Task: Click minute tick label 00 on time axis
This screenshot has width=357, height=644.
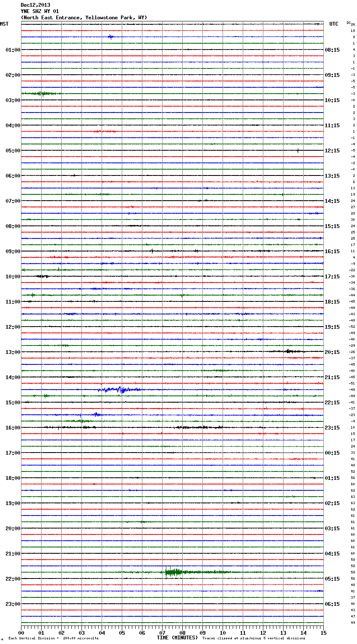Action: click(21, 633)
